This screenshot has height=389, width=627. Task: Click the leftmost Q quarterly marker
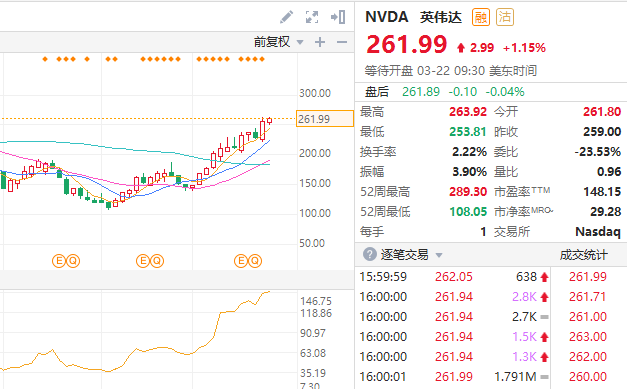(73, 261)
